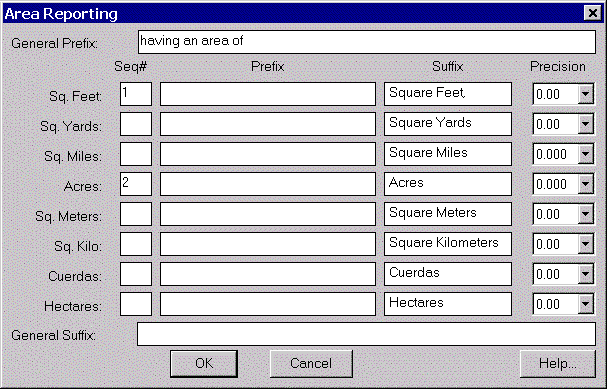
Task: Click the Cuerdas Seq# box
Action: pos(136,274)
